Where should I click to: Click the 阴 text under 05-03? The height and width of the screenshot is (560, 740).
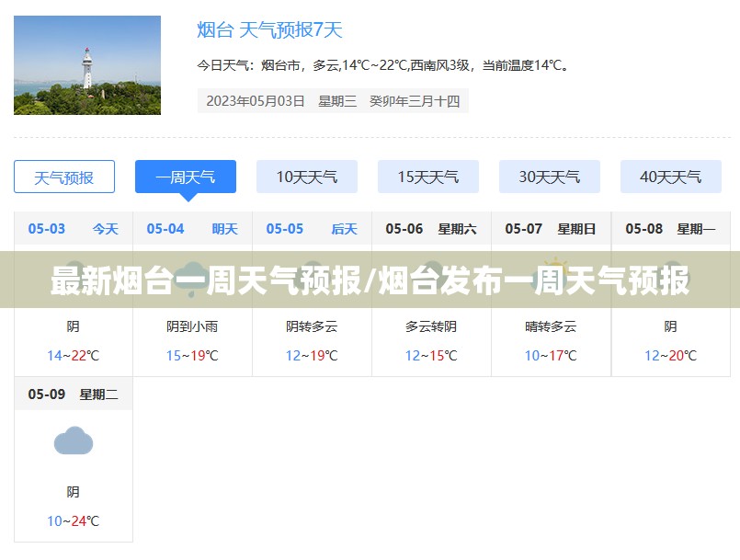[74, 326]
